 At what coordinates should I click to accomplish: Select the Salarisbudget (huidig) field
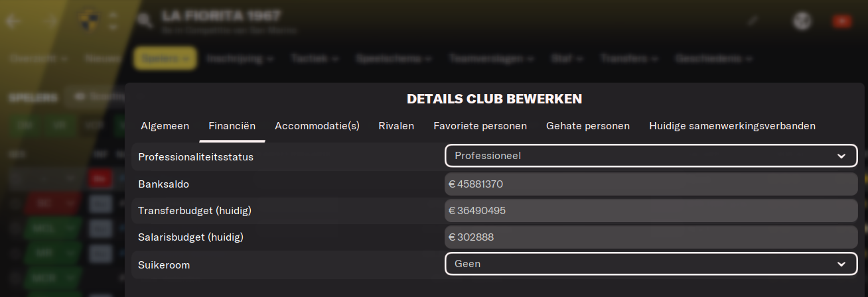coord(651,237)
